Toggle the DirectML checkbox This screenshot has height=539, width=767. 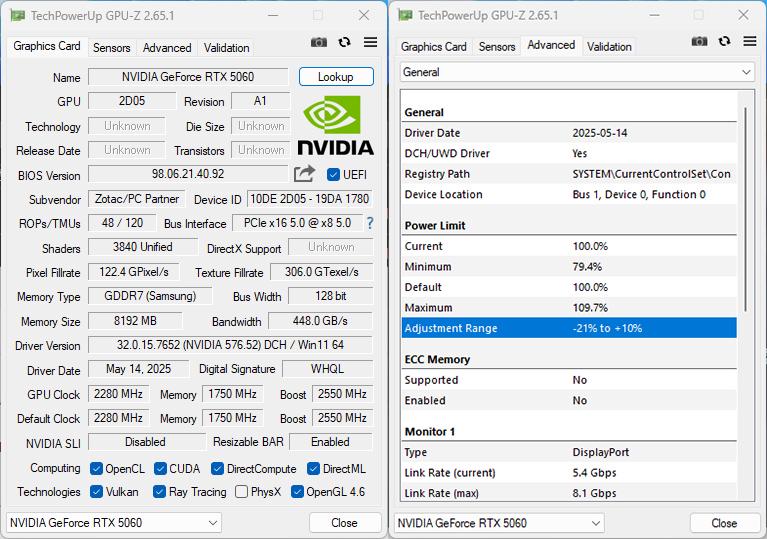pos(314,469)
